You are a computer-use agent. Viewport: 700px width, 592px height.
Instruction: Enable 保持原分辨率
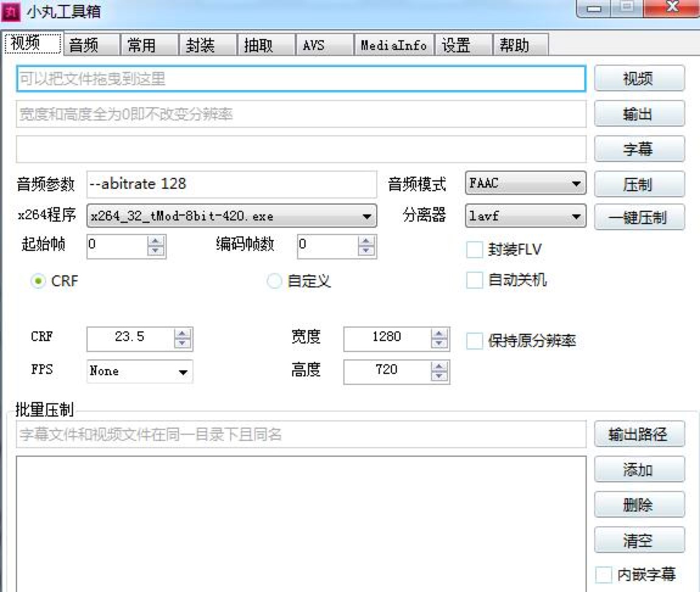tap(474, 342)
